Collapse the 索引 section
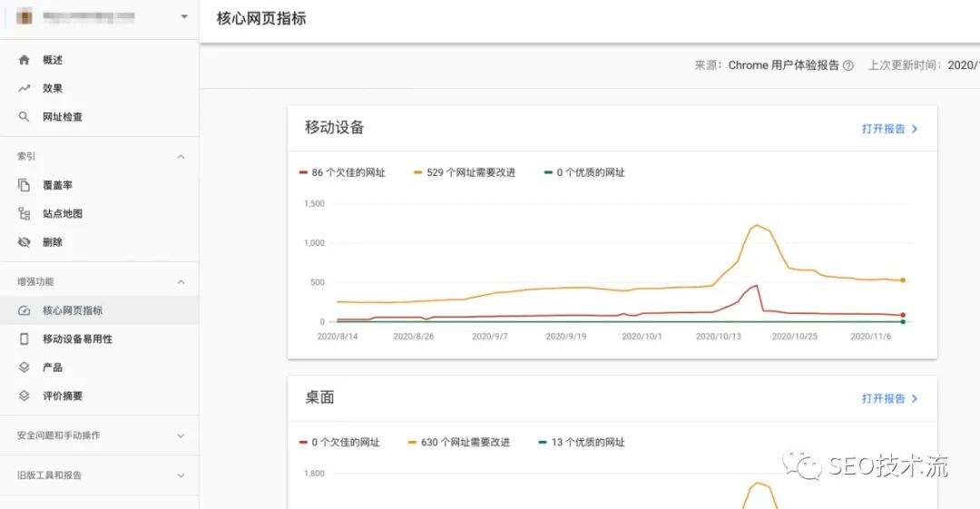The height and width of the screenshot is (509, 980). [x=181, y=157]
